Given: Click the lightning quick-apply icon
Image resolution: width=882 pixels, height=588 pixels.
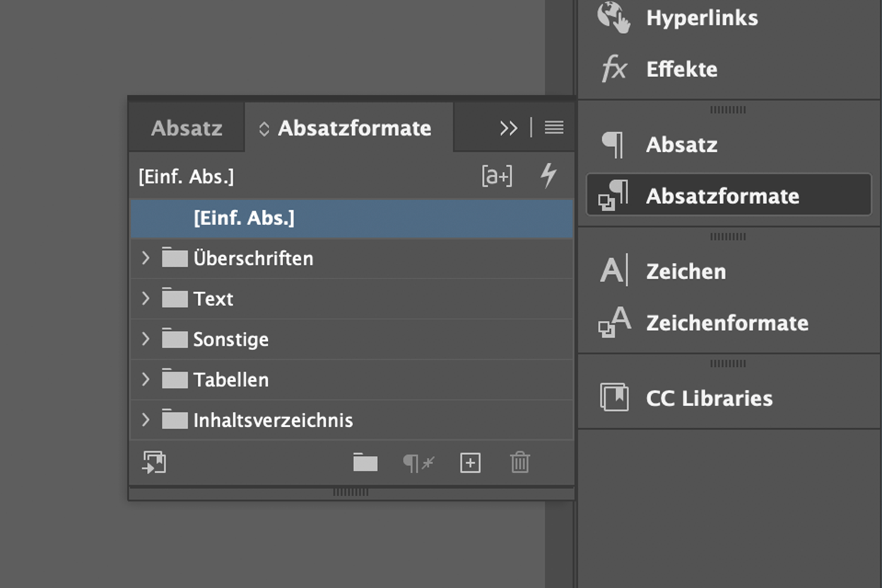Looking at the screenshot, I should click(x=549, y=175).
